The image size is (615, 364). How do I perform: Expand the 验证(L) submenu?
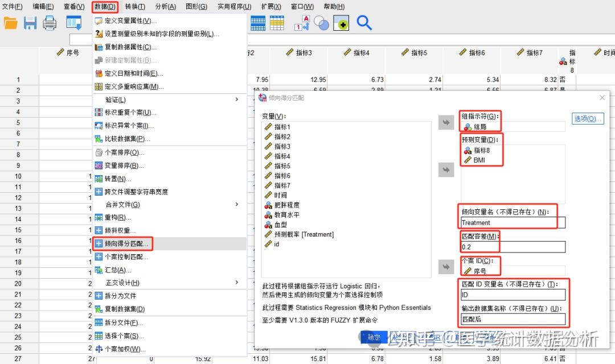coord(114,99)
